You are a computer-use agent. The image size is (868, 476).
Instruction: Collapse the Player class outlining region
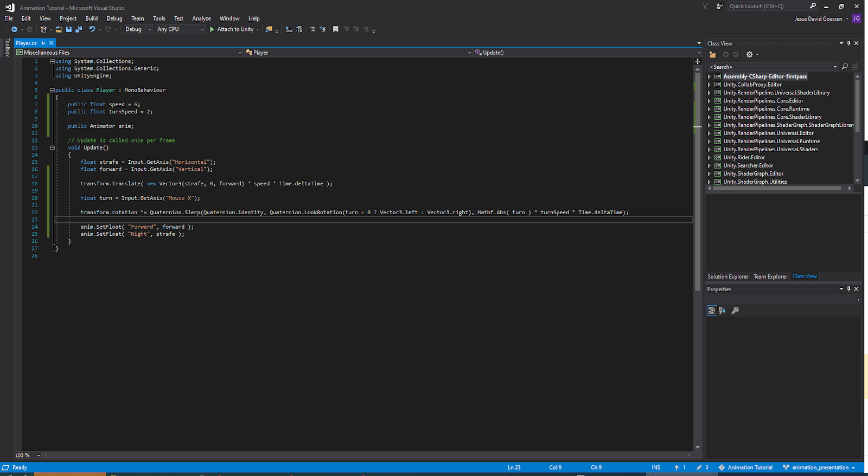point(53,90)
